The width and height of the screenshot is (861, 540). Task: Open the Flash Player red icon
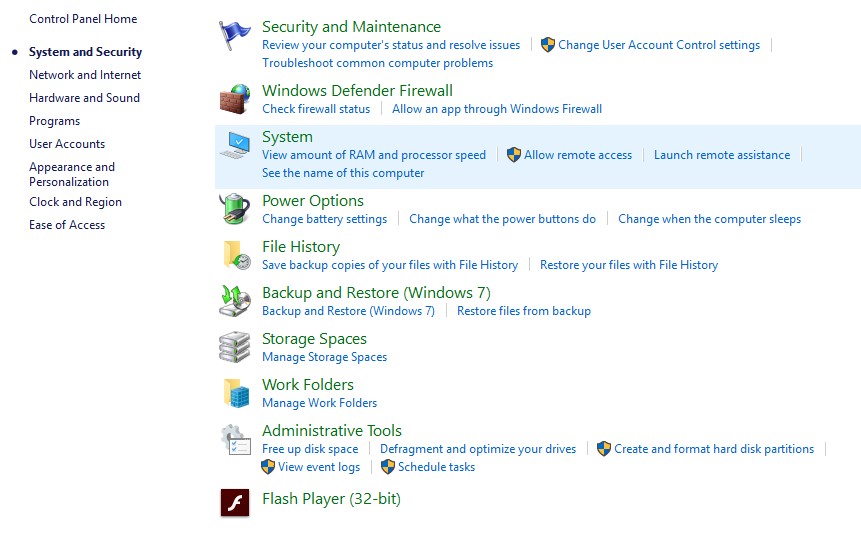[235, 502]
